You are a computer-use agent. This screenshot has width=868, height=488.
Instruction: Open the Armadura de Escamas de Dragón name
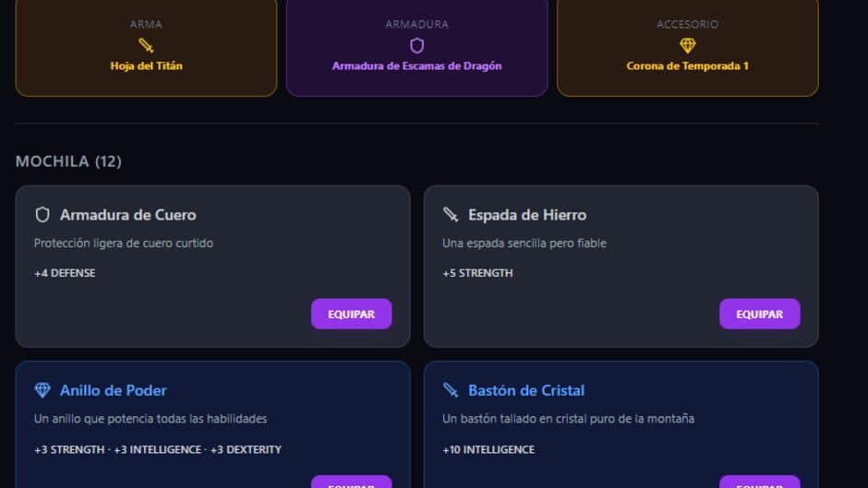click(x=416, y=66)
